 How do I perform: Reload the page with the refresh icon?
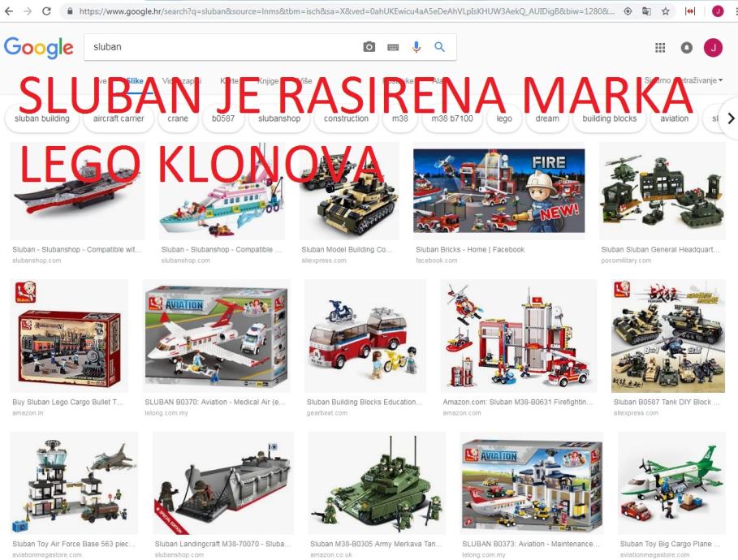tap(46, 11)
